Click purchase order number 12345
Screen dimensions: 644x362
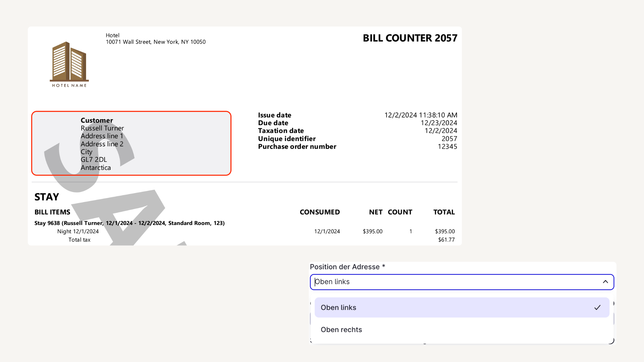[447, 147]
